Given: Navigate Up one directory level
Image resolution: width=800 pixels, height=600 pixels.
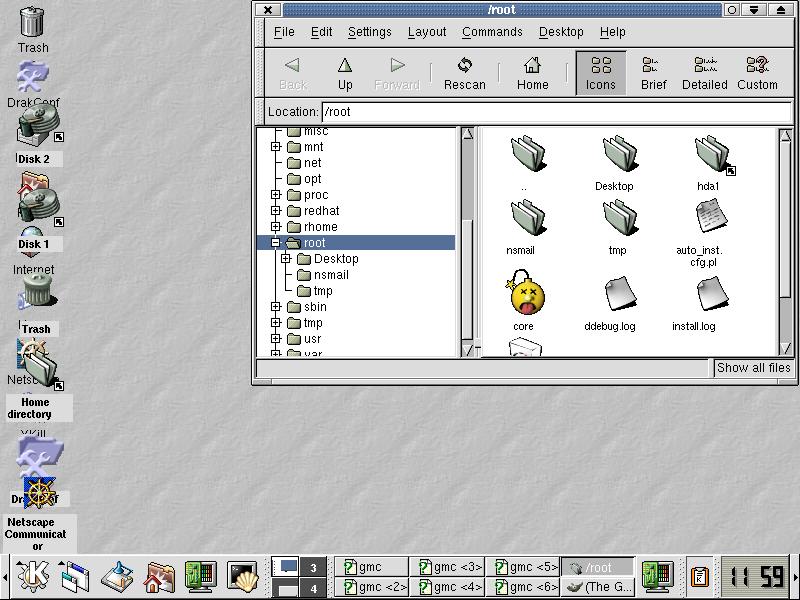Looking at the screenshot, I should (x=345, y=73).
